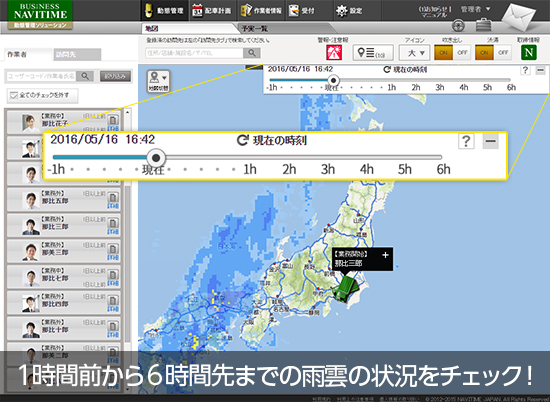Select the 地図 tab
This screenshot has width=550, height=402.
click(x=152, y=28)
